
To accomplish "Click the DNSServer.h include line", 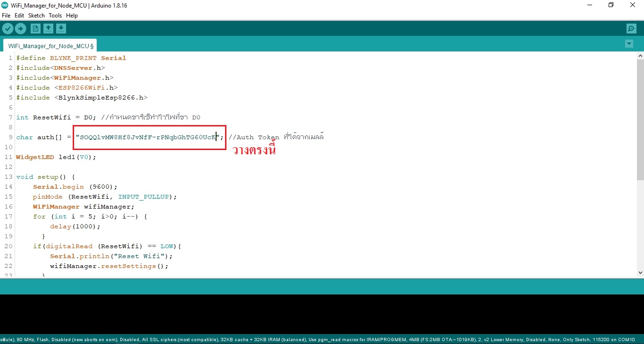I will coord(60,68).
